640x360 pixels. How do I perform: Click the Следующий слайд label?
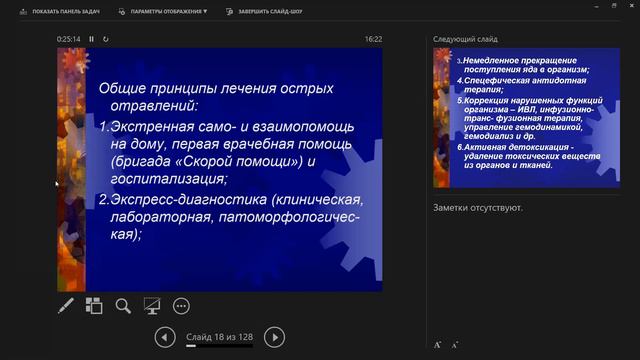tap(465, 39)
